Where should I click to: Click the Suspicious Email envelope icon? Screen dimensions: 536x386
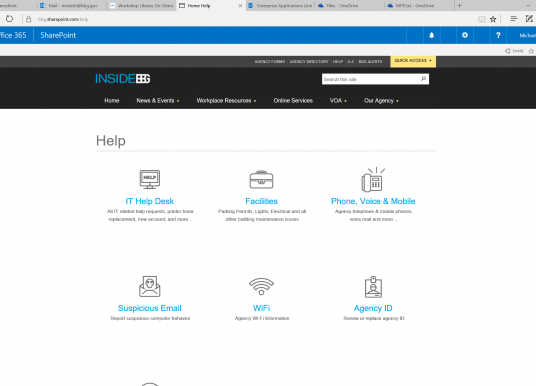coord(150,287)
